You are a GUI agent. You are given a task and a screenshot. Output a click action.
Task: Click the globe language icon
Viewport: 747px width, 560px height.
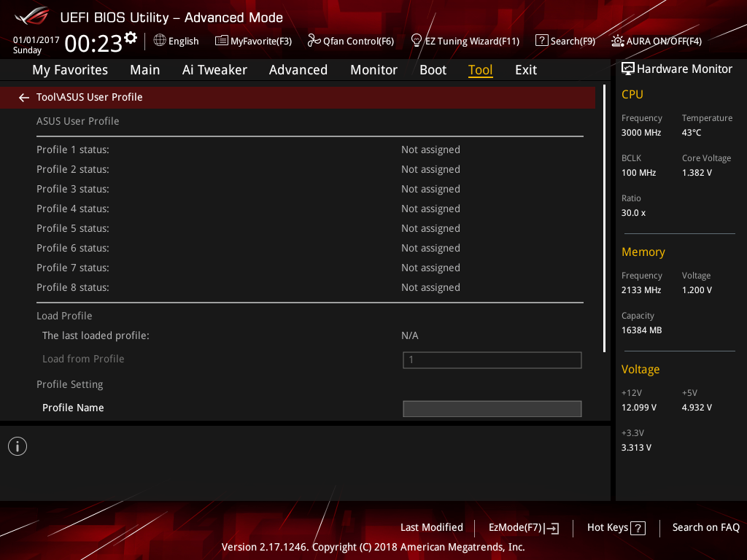[160, 41]
